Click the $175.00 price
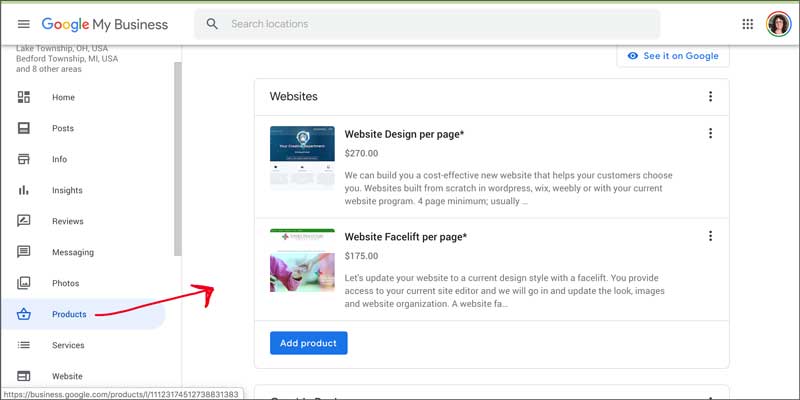 pos(361,256)
